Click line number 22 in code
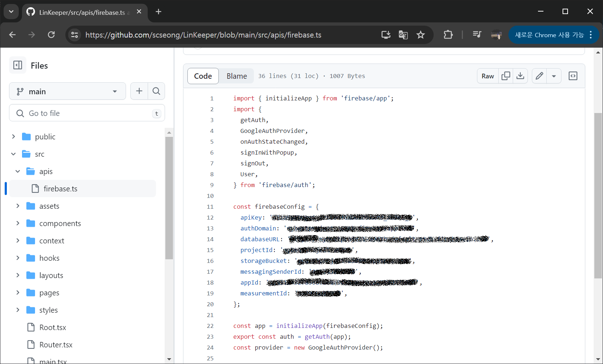This screenshot has width=603, height=364. click(210, 326)
